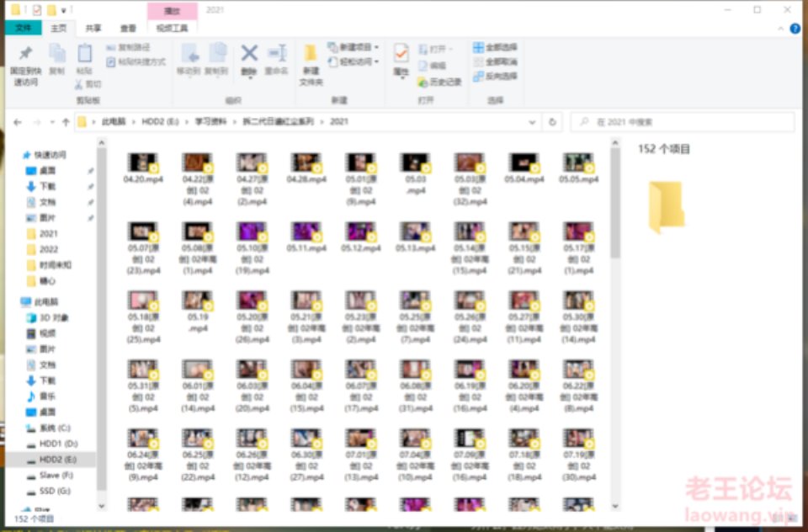The image size is (808, 532).
Task: Open 属性 (Properties) from the ribbon
Action: pos(401,56)
